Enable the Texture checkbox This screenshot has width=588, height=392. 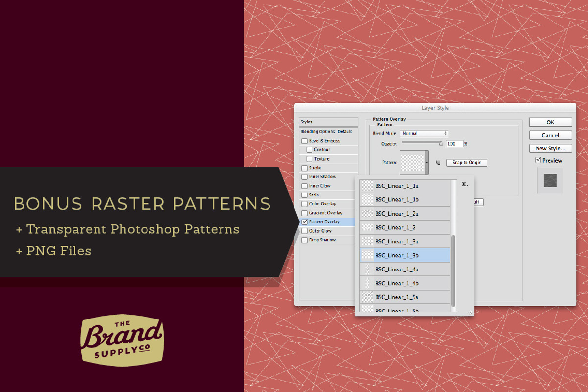309,159
